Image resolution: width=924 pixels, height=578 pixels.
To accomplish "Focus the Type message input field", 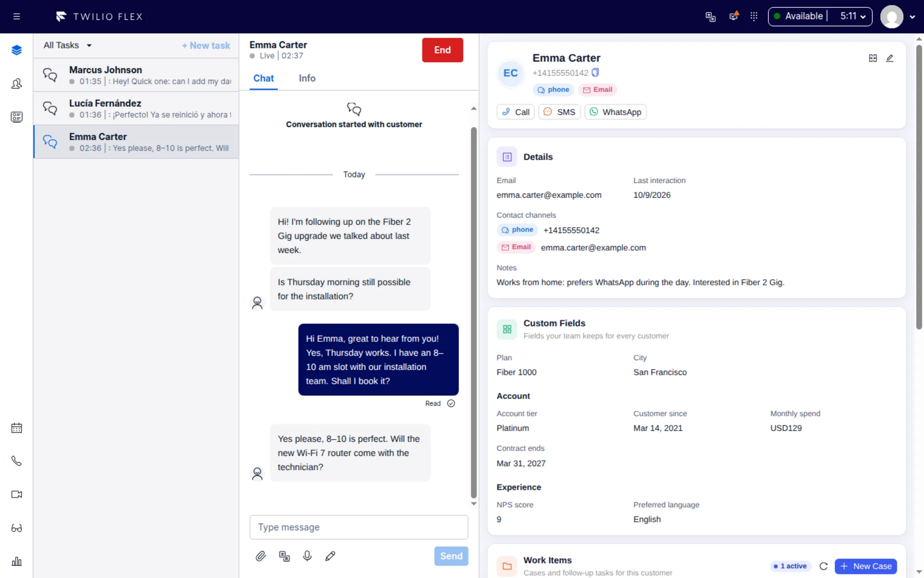I will pos(359,527).
